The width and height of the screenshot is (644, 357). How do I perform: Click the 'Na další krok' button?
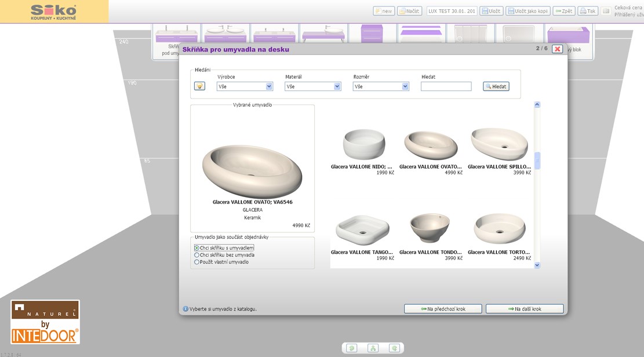[525, 309]
